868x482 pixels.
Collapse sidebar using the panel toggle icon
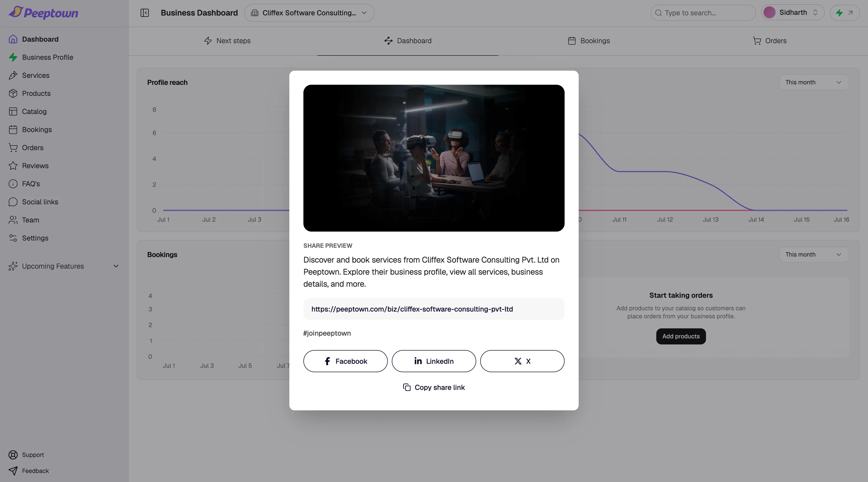click(x=145, y=13)
